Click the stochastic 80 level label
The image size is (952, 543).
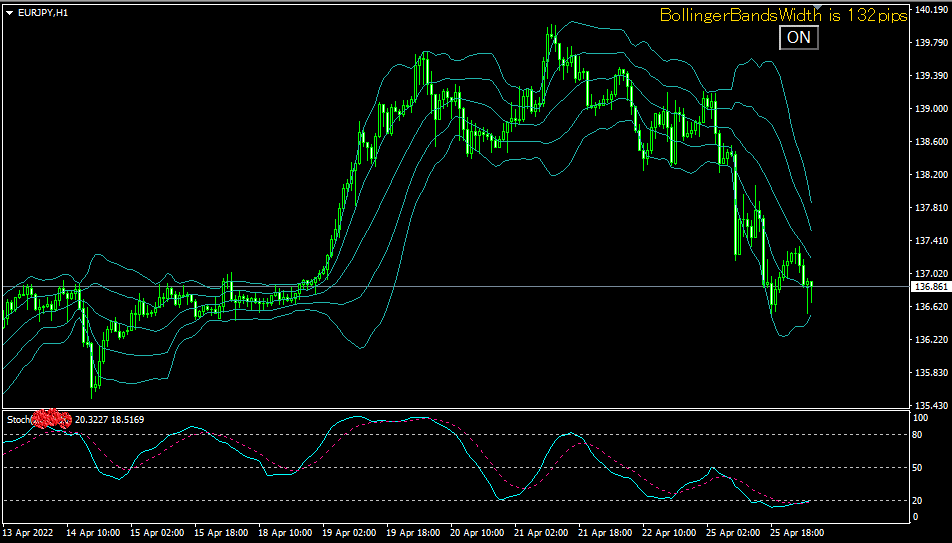tap(917, 435)
